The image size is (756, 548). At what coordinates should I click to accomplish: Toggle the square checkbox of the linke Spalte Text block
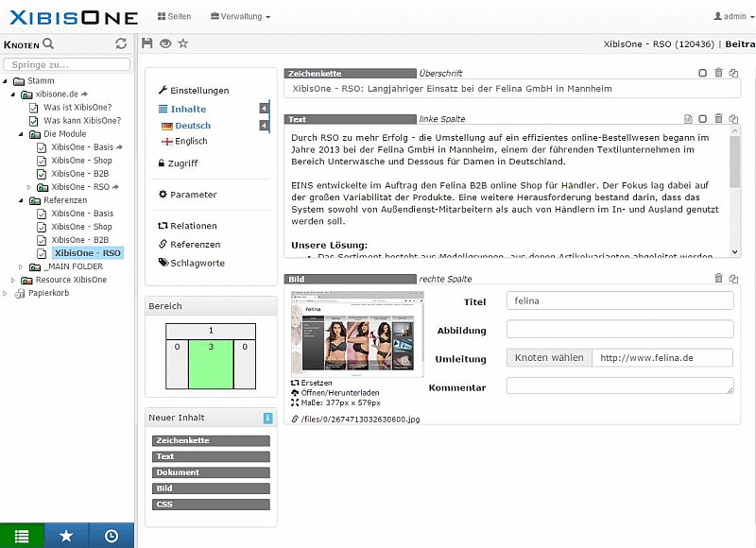(x=702, y=118)
